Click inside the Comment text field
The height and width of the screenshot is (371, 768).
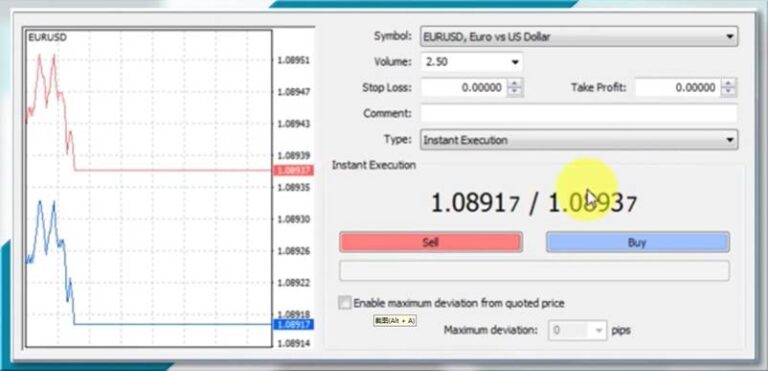[578, 113]
